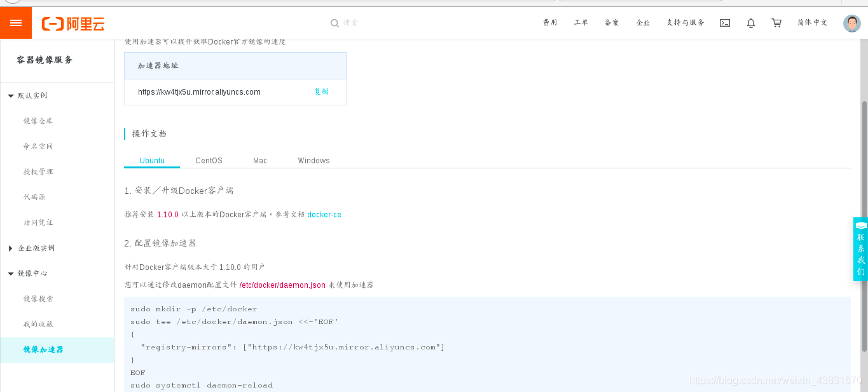Click the search magnifier icon

(334, 23)
